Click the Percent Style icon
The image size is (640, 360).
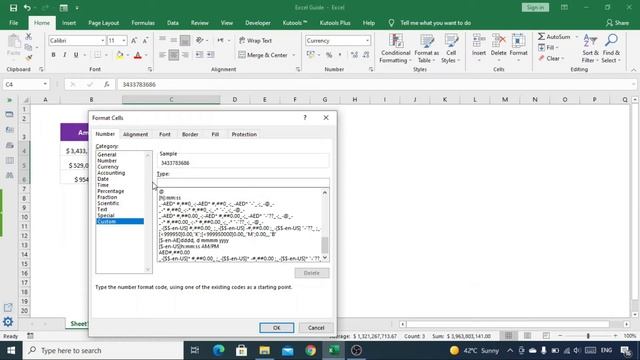point(329,55)
